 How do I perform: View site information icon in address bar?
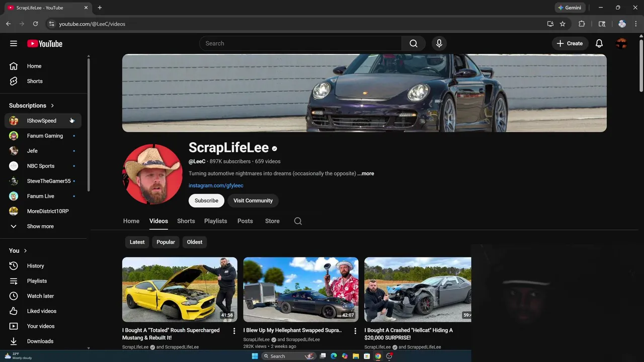coord(51,24)
